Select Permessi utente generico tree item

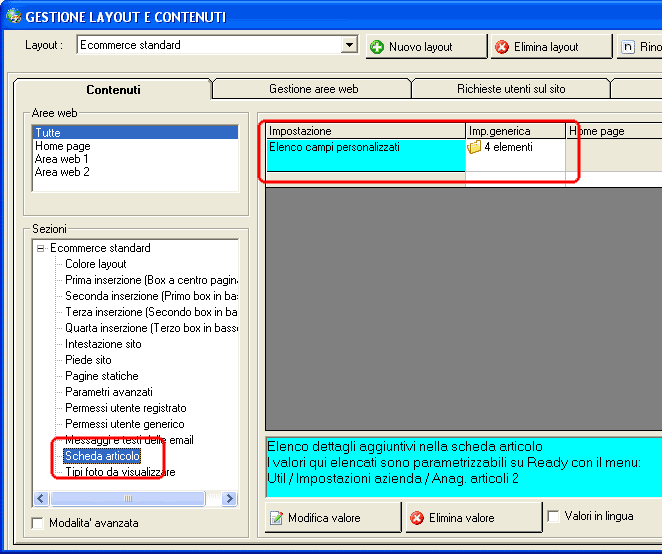125,424
